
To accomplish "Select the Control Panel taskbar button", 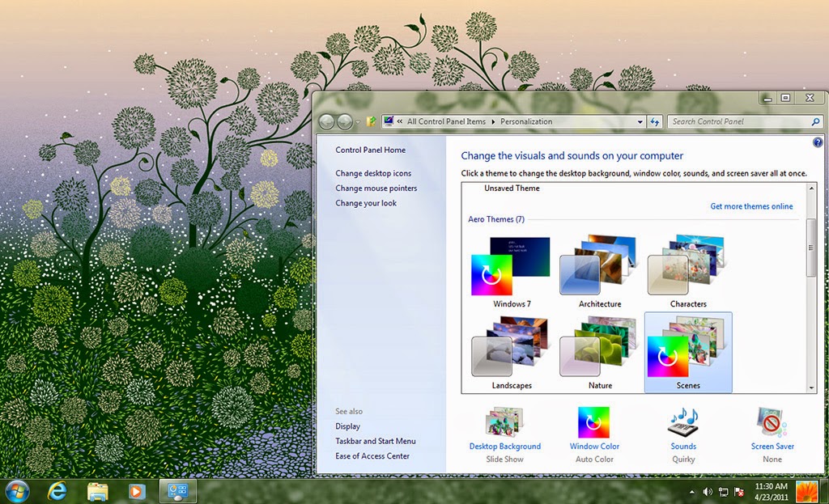I will (x=177, y=491).
